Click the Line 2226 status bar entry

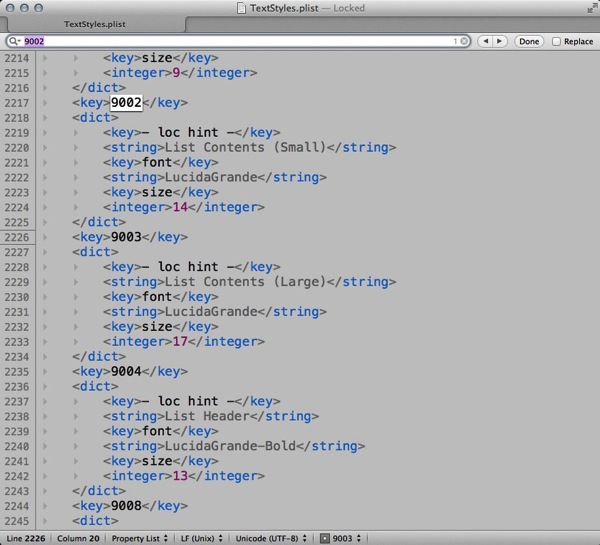[x=26, y=538]
